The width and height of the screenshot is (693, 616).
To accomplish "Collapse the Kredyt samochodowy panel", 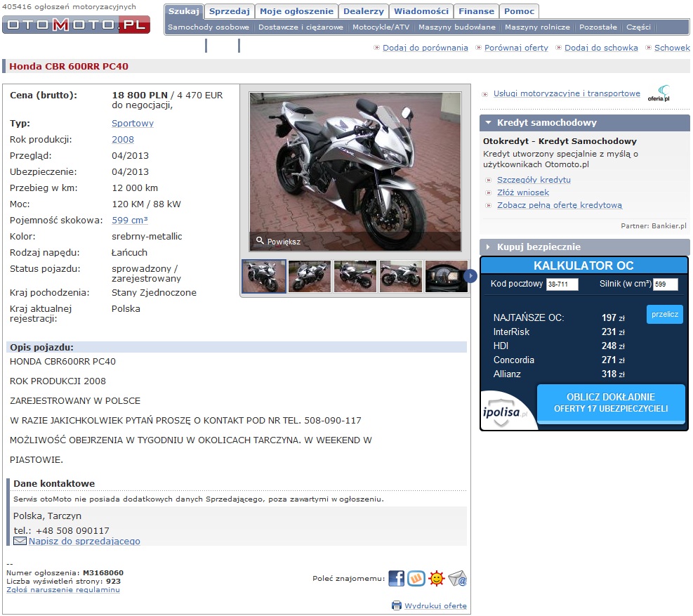I will pos(488,123).
